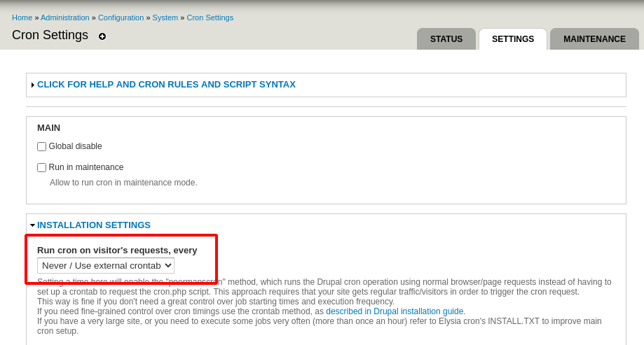Select the Settings tab
The height and width of the screenshot is (345, 644).
point(513,39)
